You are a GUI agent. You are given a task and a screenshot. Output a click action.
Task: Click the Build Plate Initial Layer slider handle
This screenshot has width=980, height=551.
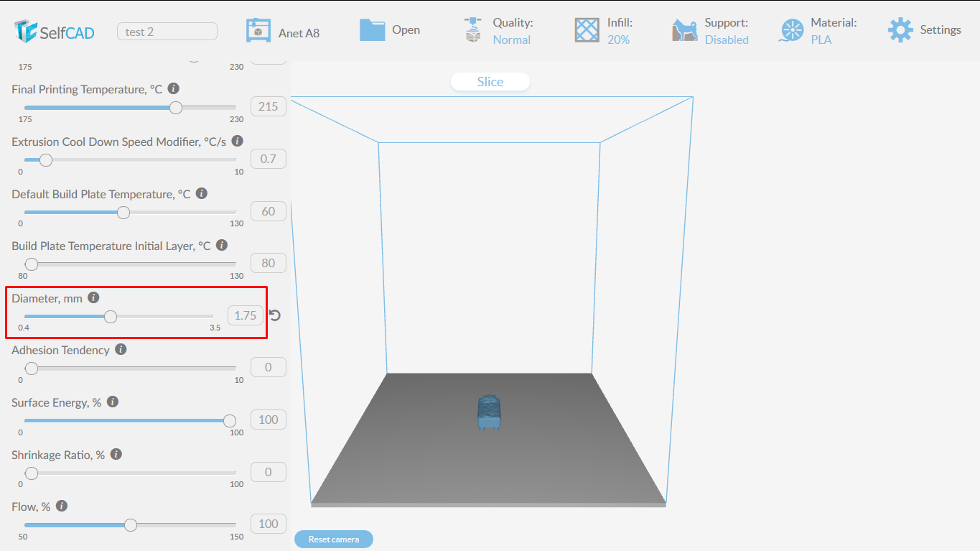pos(32,264)
